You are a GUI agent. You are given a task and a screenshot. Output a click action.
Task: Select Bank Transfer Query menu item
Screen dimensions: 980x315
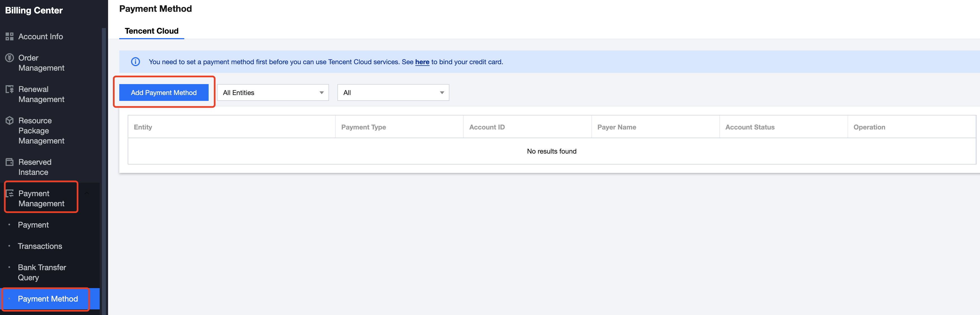42,272
